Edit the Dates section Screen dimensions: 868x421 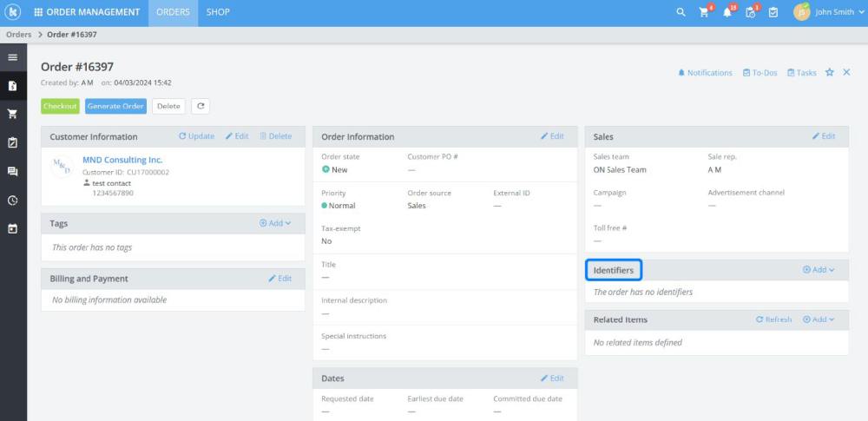[x=552, y=378]
